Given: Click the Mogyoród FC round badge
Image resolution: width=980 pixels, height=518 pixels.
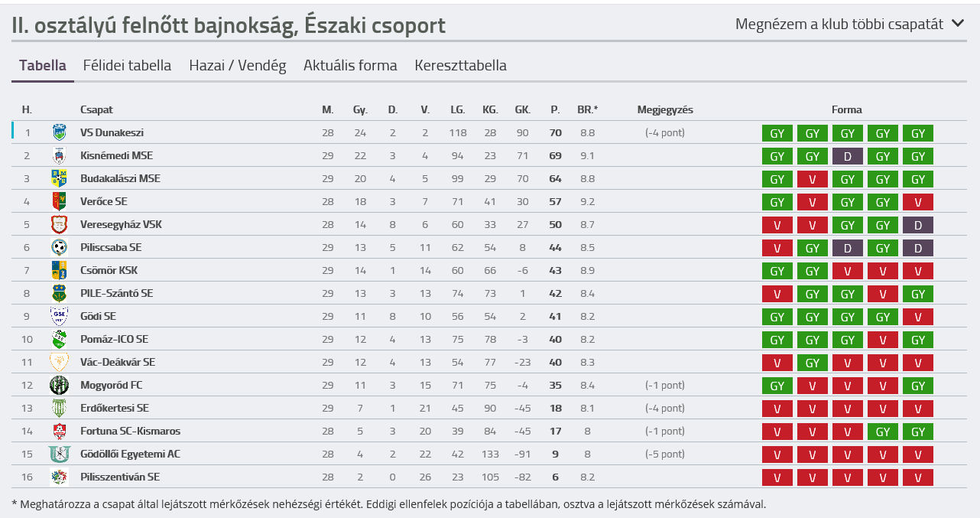Looking at the screenshot, I should 59,385.
